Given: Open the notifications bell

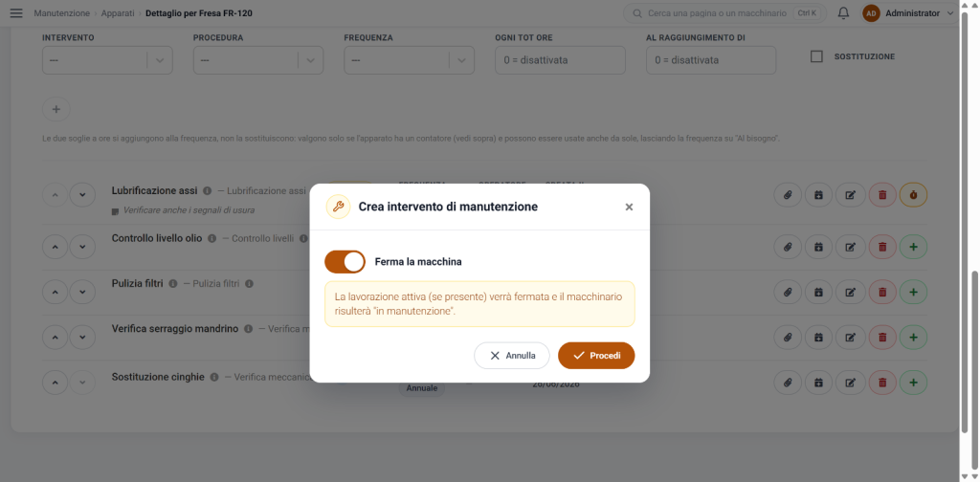Looking at the screenshot, I should click(x=844, y=13).
